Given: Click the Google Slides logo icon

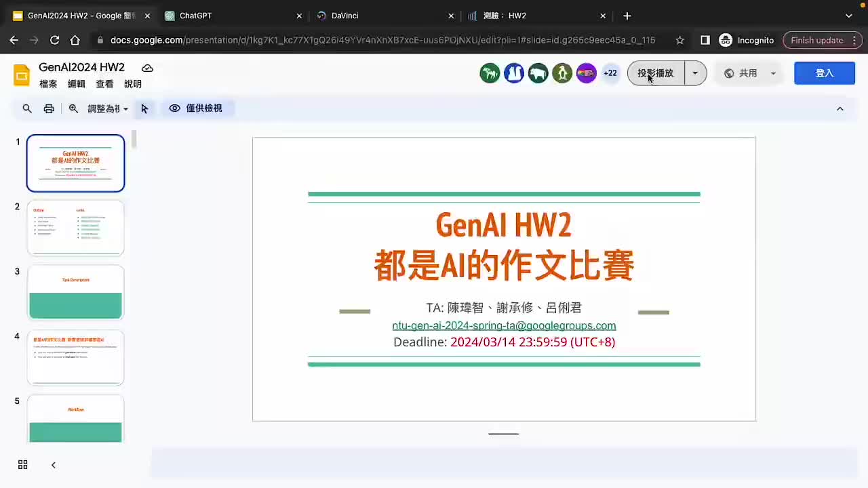Looking at the screenshot, I should (22, 75).
